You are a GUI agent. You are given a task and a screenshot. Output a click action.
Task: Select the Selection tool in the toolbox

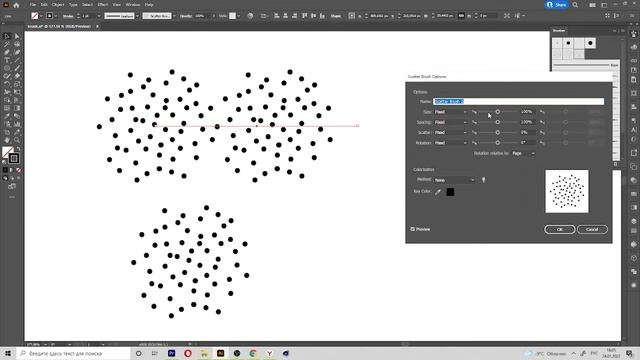tap(7, 36)
